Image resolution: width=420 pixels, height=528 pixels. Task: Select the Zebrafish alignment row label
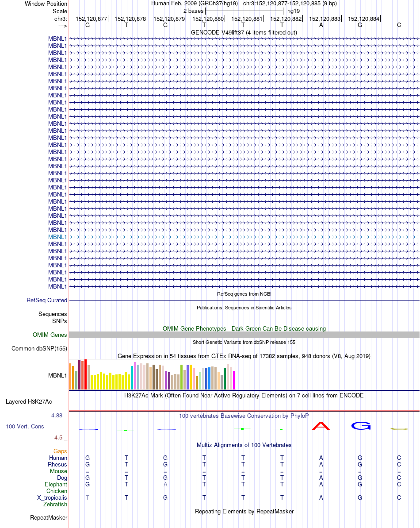click(x=55, y=504)
